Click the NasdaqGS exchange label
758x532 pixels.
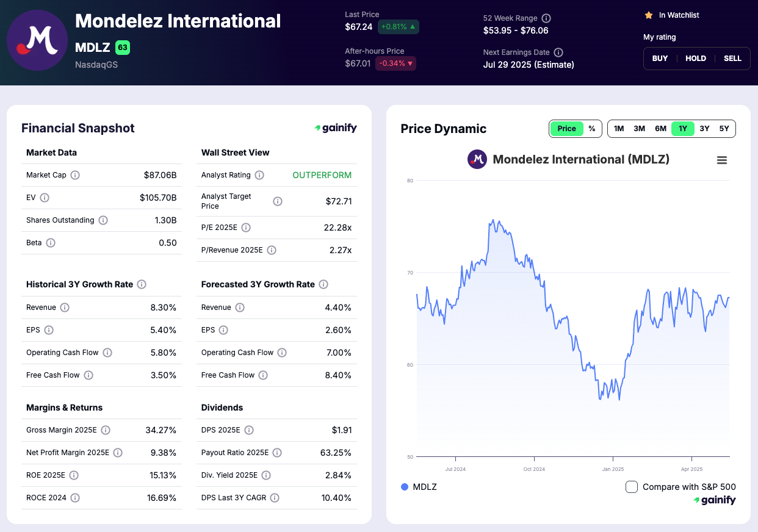96,64
